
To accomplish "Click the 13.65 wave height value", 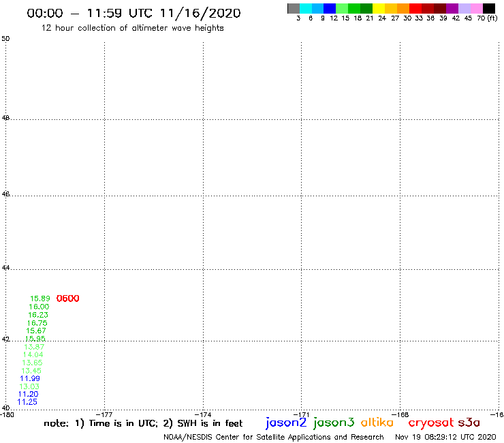I will tap(32, 363).
